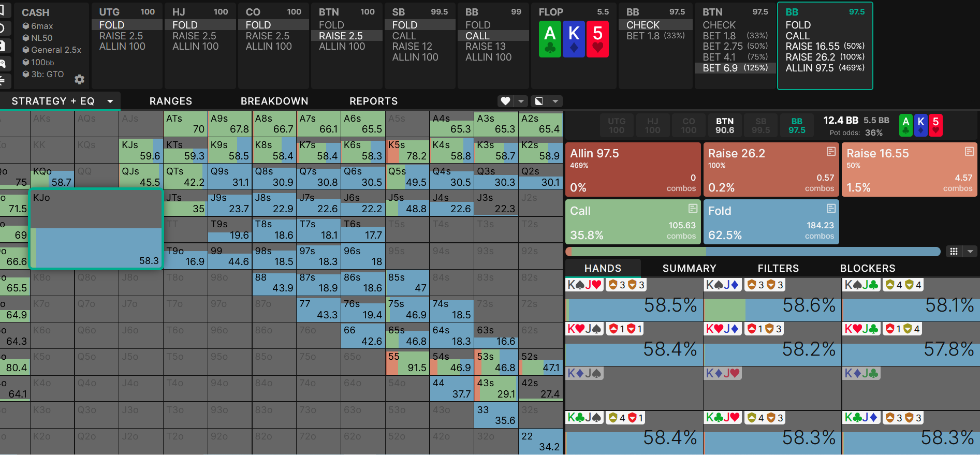
Task: Select the Raise 16.55 action card
Action: click(x=910, y=170)
